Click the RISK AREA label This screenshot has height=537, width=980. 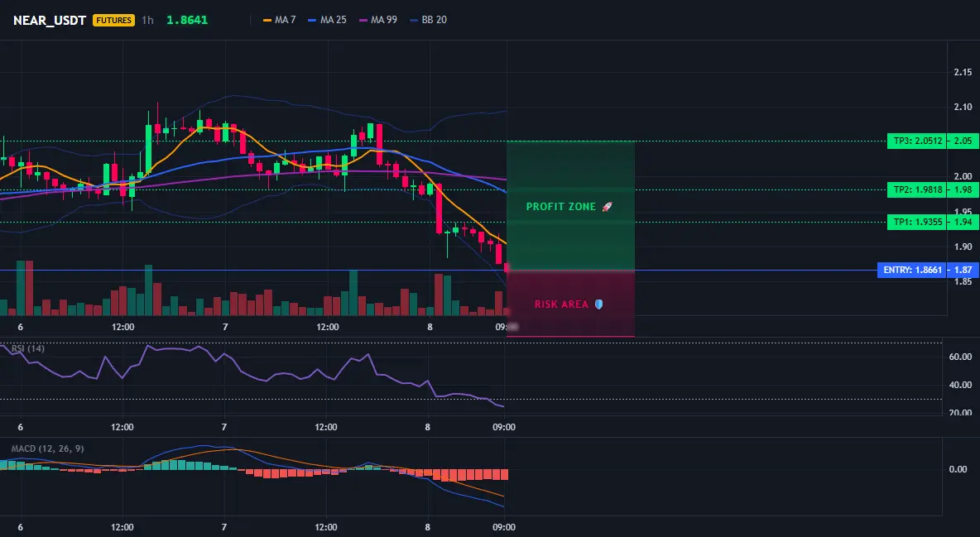[561, 304]
